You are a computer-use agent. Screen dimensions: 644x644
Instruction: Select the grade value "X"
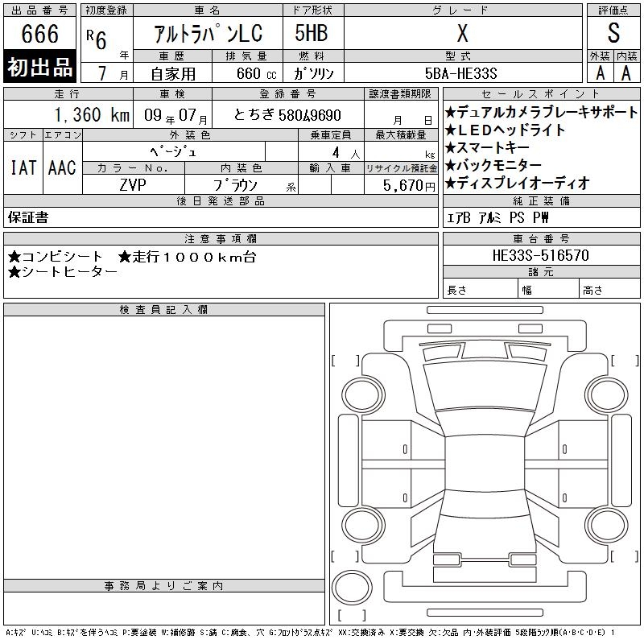click(462, 33)
